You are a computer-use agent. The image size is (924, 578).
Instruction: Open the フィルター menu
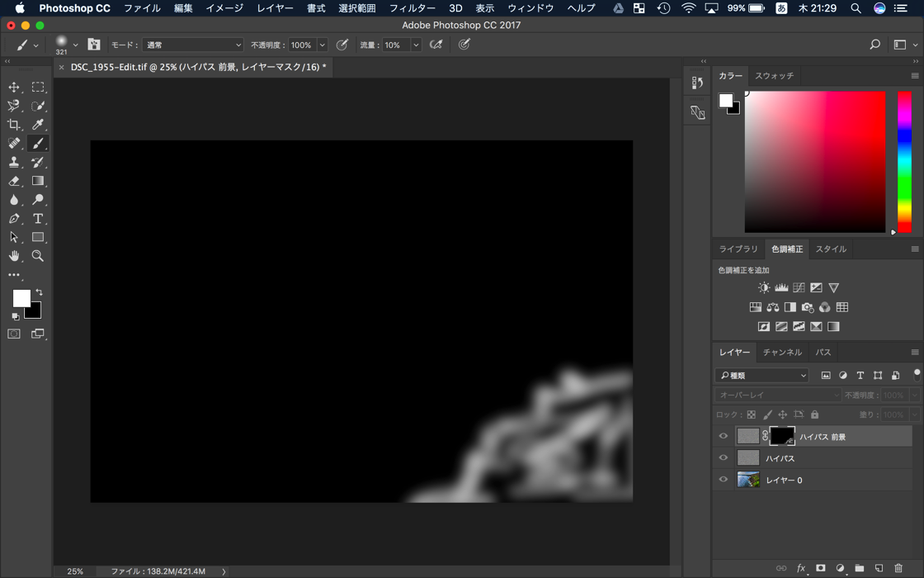[x=412, y=8]
